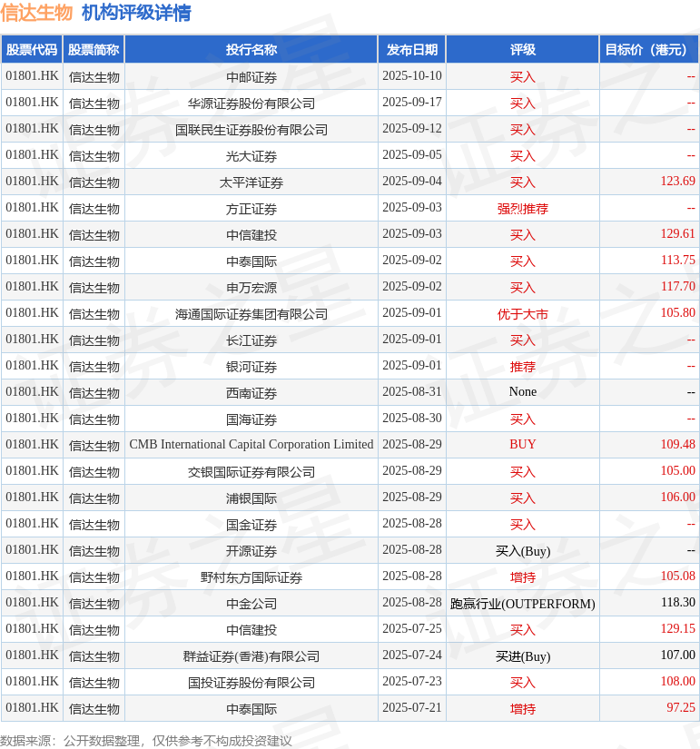The image size is (700, 749).
Task: Click the 银河证券 cell
Action: pyautogui.click(x=251, y=367)
